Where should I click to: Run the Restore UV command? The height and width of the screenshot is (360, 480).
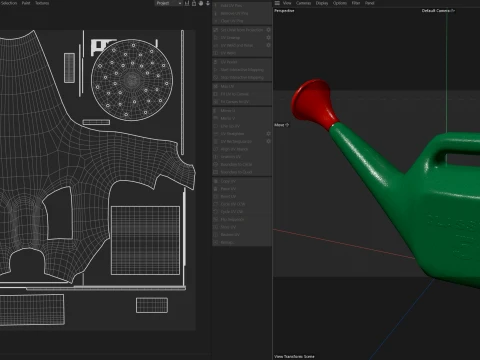[242, 235]
